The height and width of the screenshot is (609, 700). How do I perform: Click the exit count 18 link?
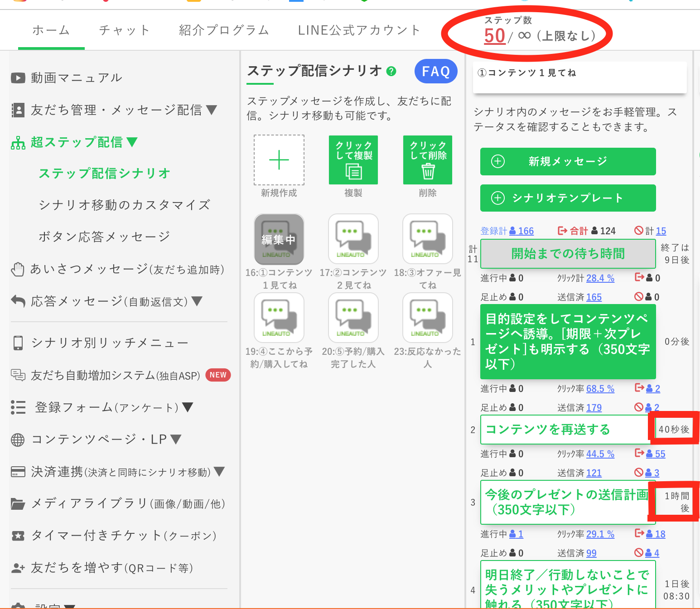[656, 534]
